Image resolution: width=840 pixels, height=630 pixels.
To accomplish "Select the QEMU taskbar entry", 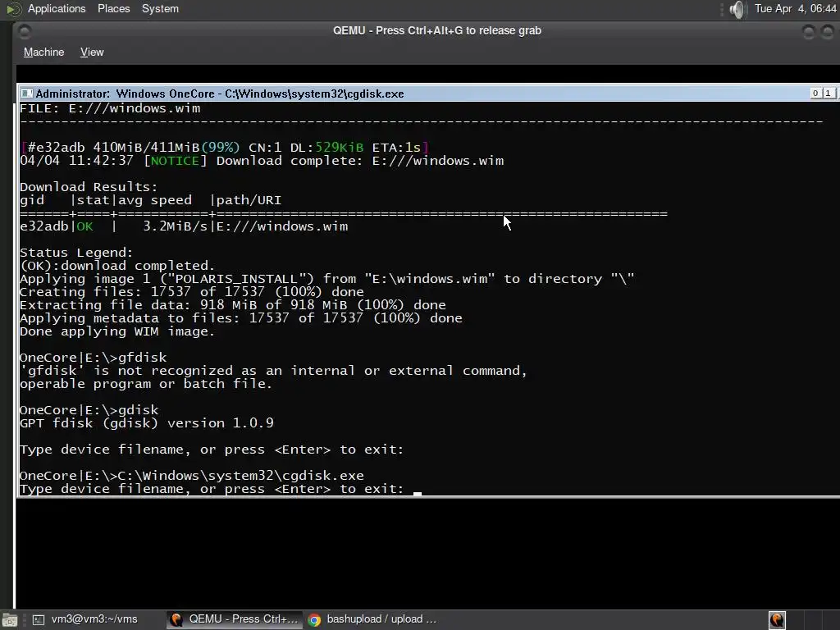I will pyautogui.click(x=234, y=619).
